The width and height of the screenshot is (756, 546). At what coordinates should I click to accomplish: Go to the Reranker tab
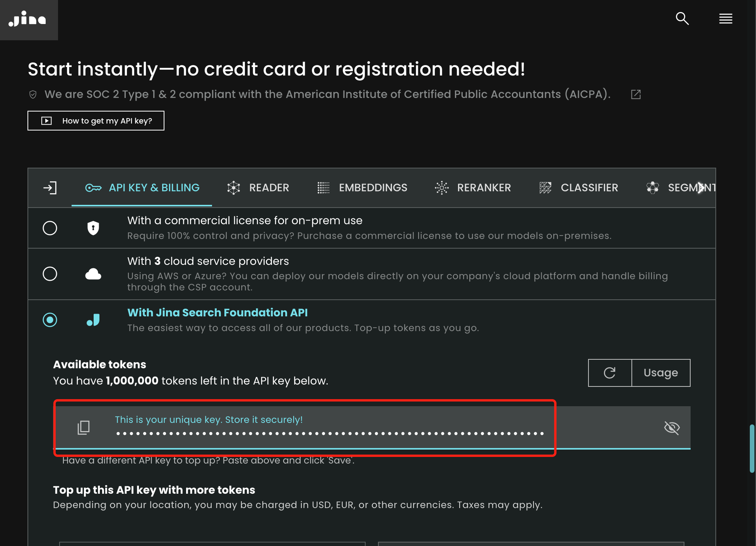tap(473, 188)
